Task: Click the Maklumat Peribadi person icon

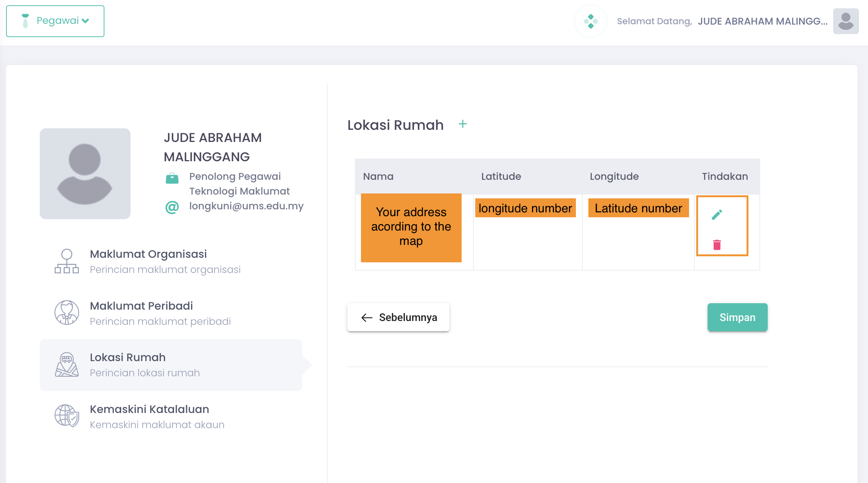Action: 67,313
